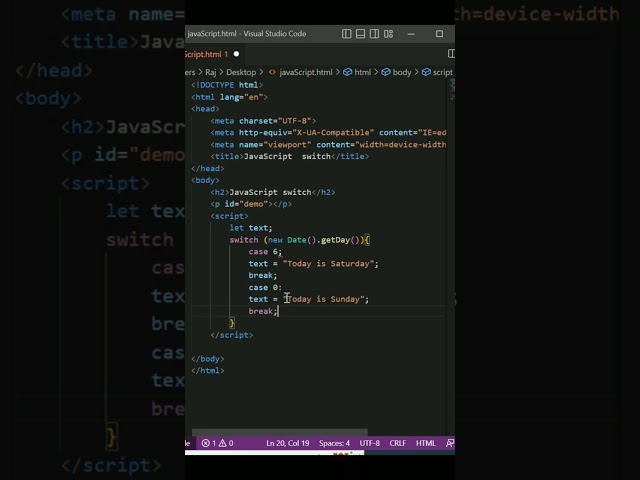The width and height of the screenshot is (640, 480).
Task: Click the 'case 0:' line
Action: tap(265, 287)
